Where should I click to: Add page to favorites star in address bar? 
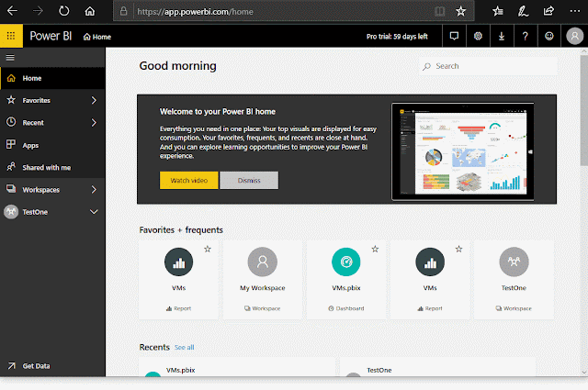tap(460, 11)
